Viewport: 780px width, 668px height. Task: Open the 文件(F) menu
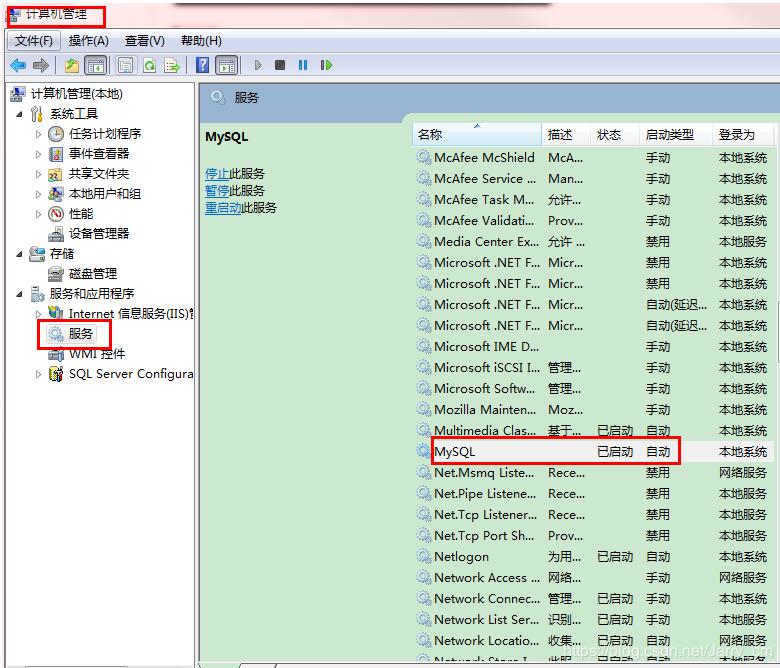pyautogui.click(x=34, y=41)
